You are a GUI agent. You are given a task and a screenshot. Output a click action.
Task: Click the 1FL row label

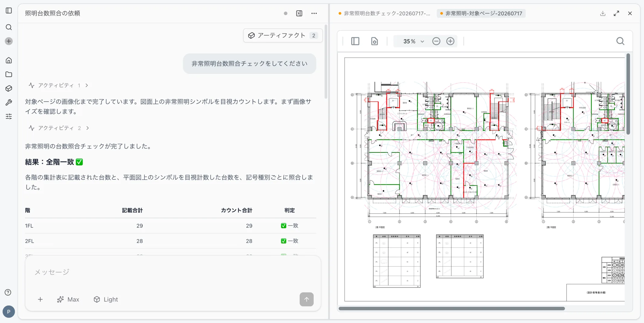[29, 226]
